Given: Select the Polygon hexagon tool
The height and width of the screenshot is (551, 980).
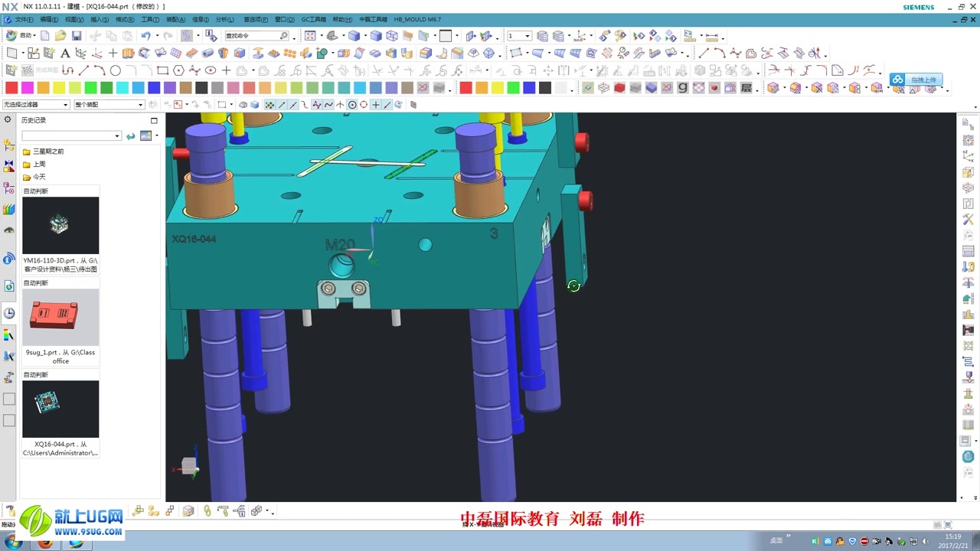Looking at the screenshot, I should pos(179,70).
